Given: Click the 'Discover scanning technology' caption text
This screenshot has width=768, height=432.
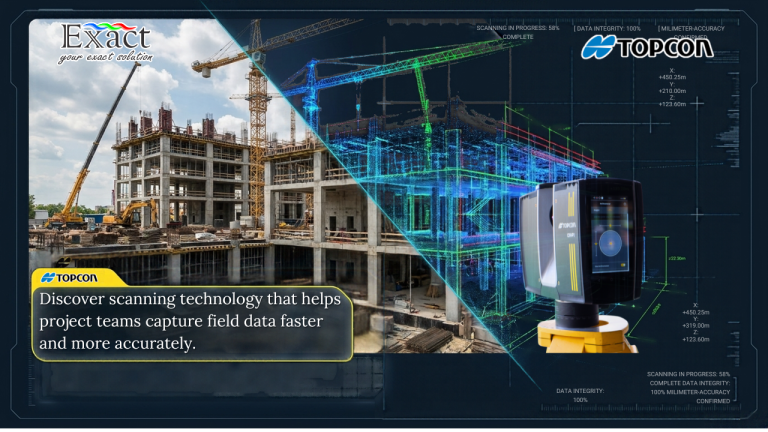Looking at the screenshot, I should 190,321.
